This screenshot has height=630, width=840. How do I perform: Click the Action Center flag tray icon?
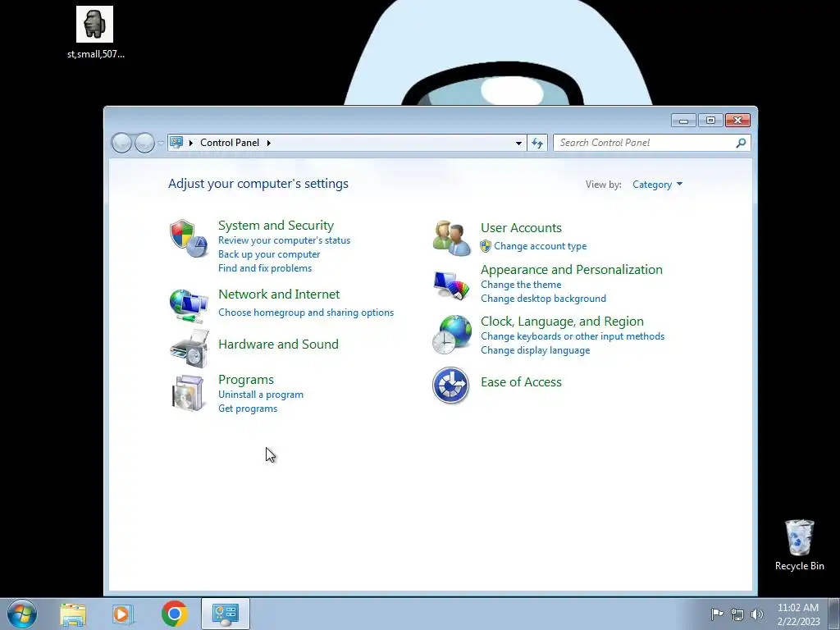tap(717, 614)
